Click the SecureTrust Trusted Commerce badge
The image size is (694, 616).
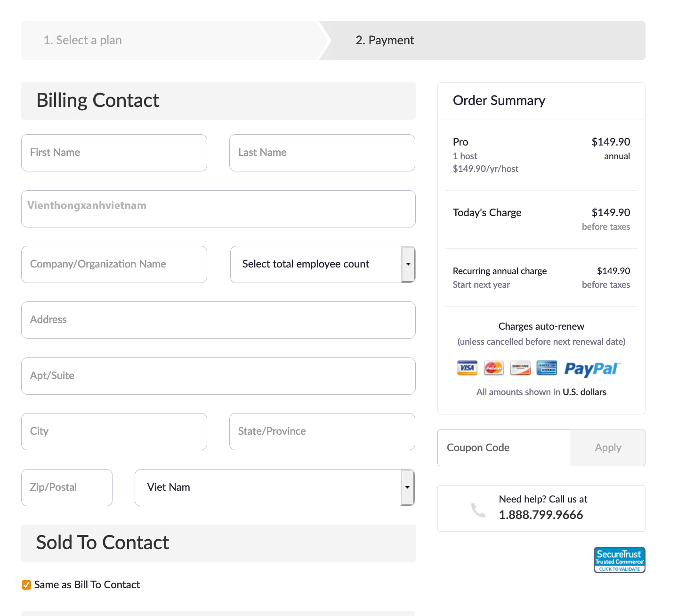[x=619, y=560]
